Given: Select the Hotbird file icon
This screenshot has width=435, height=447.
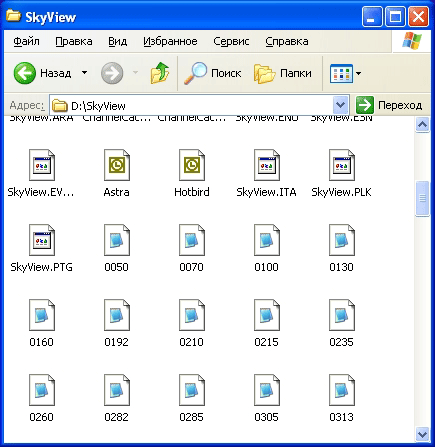Looking at the screenshot, I should pos(192,165).
